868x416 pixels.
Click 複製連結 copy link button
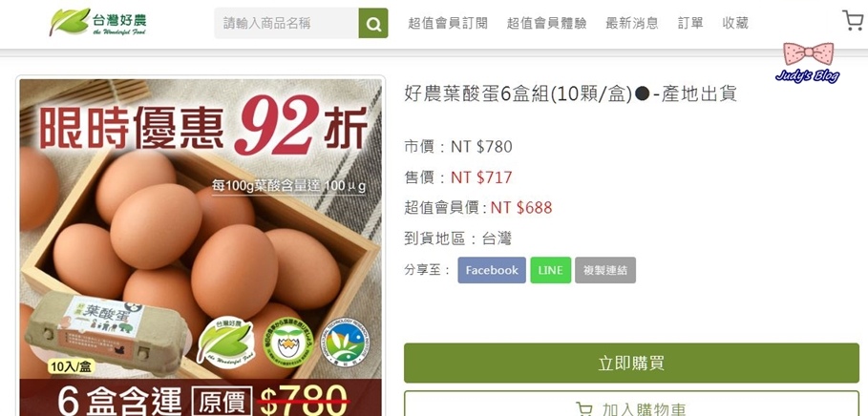(605, 270)
